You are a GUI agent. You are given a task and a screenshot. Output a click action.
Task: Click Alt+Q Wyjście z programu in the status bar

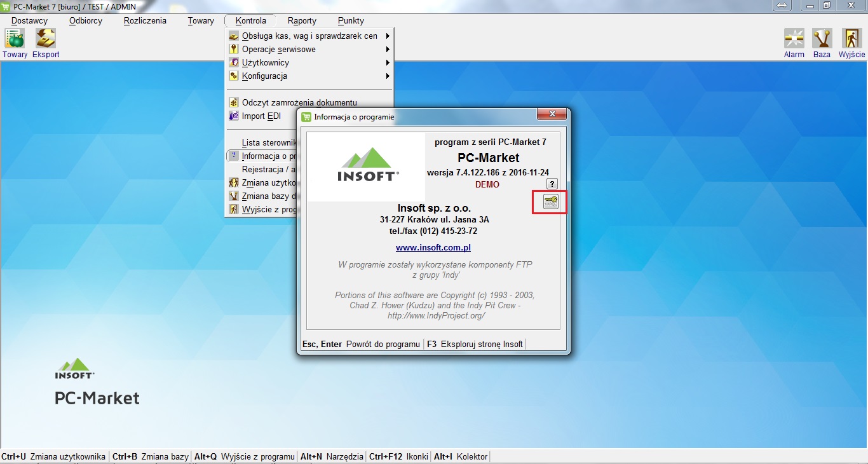[245, 457]
